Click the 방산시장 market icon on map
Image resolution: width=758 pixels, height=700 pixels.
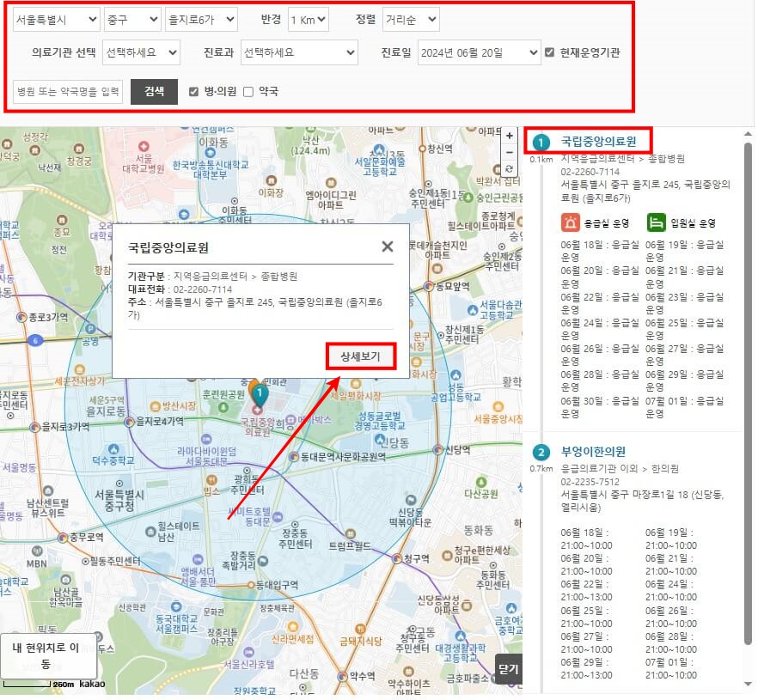click(x=156, y=406)
